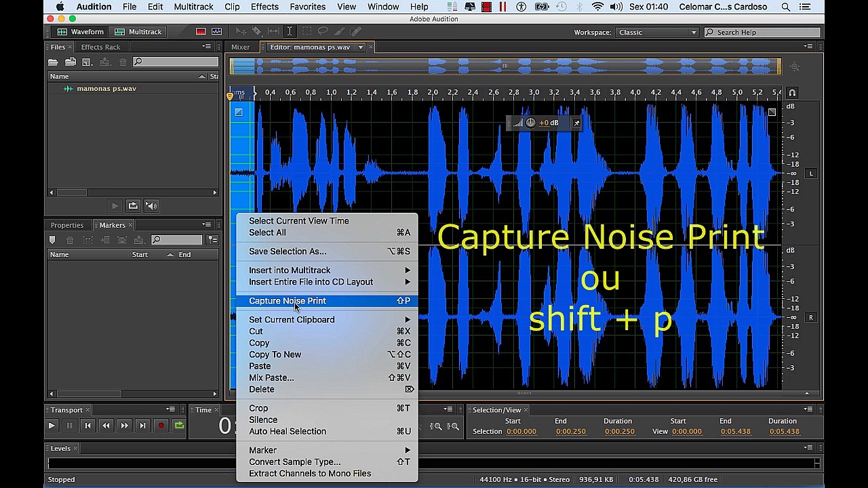This screenshot has height=488, width=868.
Task: Toggle the right channel R button
Action: point(810,318)
